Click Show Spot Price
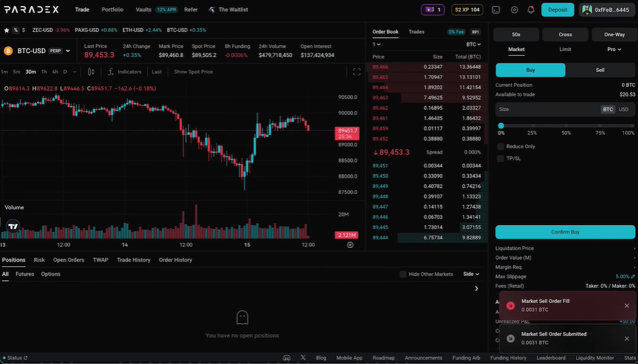 pos(193,72)
